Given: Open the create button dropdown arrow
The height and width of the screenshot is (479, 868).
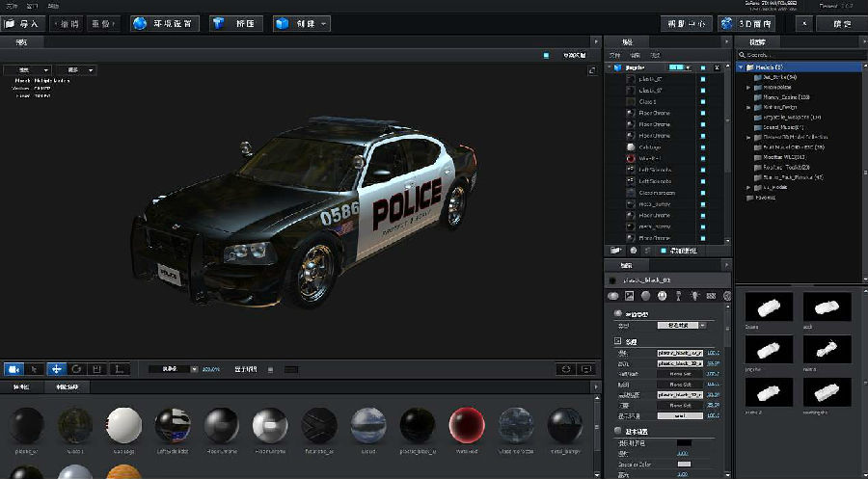Looking at the screenshot, I should point(324,23).
